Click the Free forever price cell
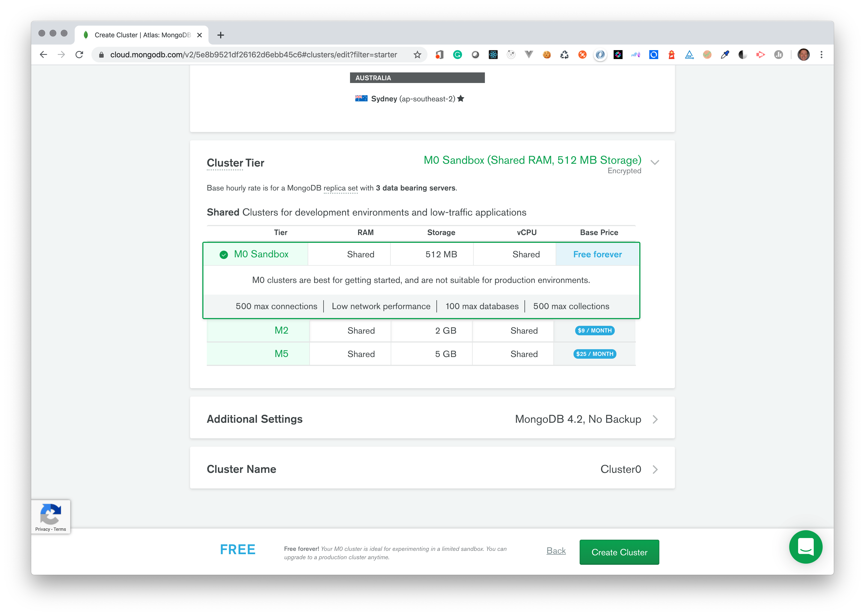865x616 pixels. [x=597, y=254]
